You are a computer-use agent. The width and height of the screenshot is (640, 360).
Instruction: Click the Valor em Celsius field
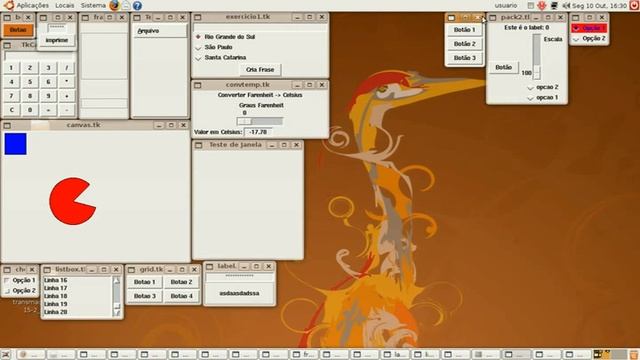pyautogui.click(x=258, y=132)
